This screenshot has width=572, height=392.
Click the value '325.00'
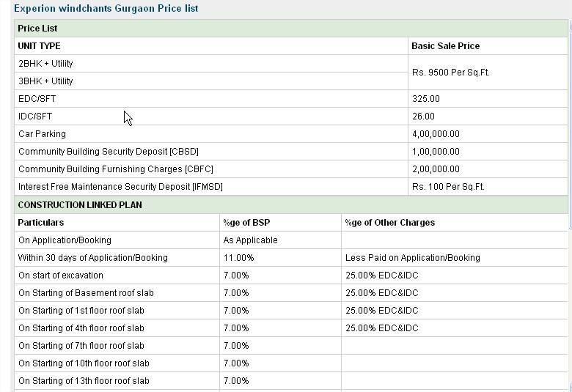[426, 99]
